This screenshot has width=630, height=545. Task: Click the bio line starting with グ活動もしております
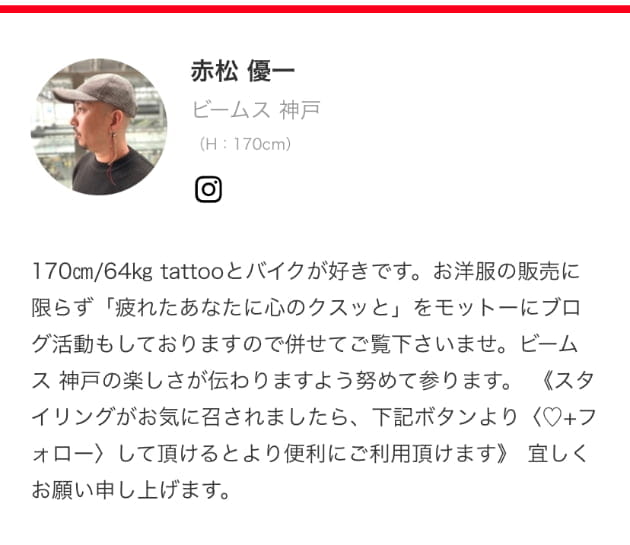[x=305, y=344]
